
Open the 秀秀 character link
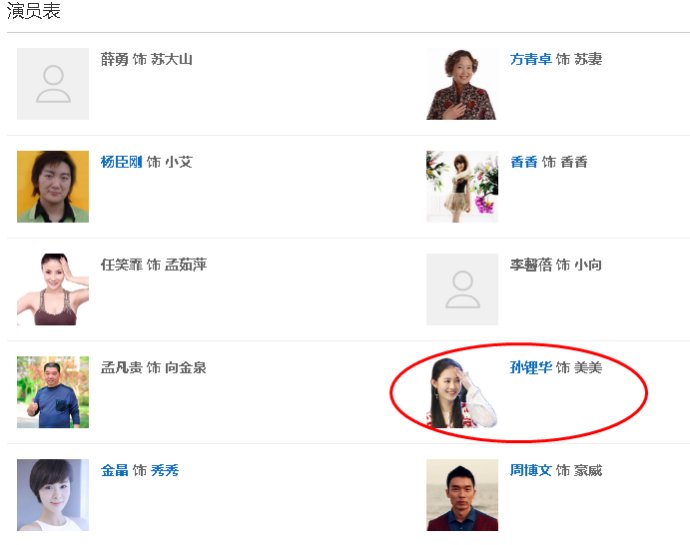(165, 470)
